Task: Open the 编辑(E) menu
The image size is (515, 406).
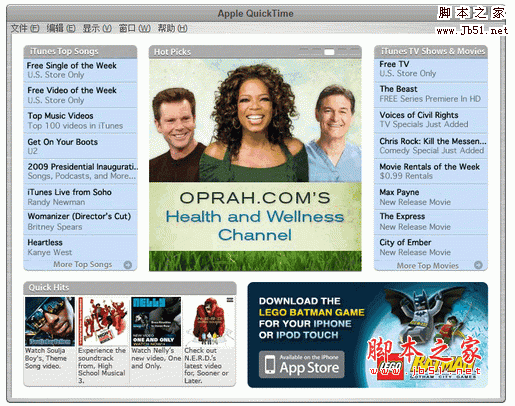Action: tap(61, 28)
